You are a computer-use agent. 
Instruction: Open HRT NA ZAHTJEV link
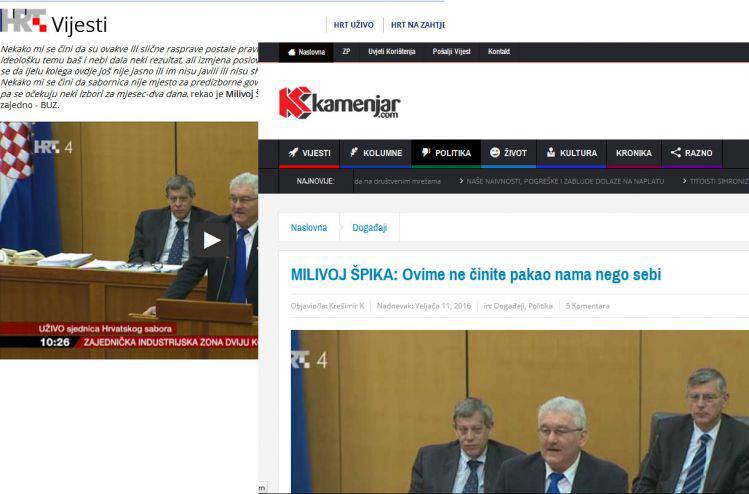(417, 25)
